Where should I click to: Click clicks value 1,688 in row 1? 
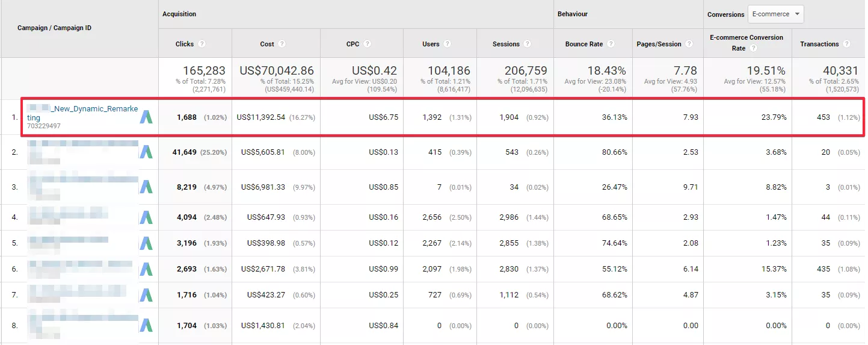[186, 117]
